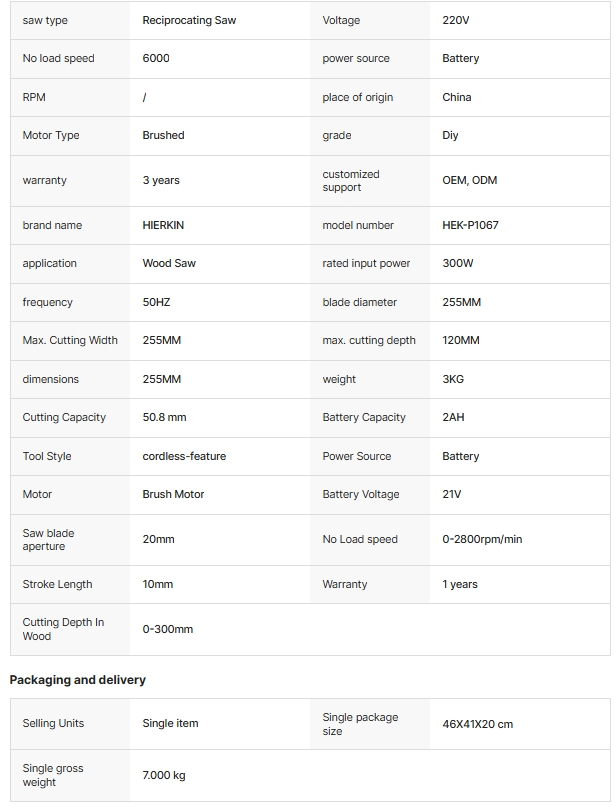This screenshot has width=616, height=807.
Task: Click the model number 'HEK-P1067'
Action: [x=470, y=225]
